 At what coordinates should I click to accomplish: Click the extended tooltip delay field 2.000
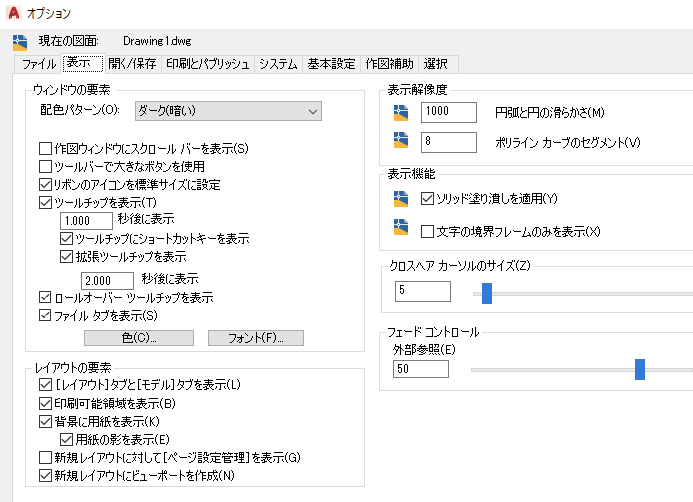click(107, 281)
